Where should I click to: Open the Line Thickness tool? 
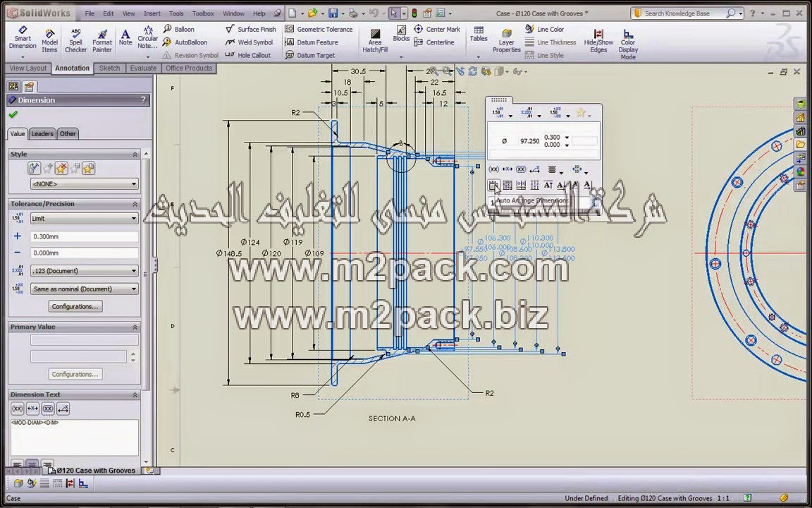coord(550,42)
